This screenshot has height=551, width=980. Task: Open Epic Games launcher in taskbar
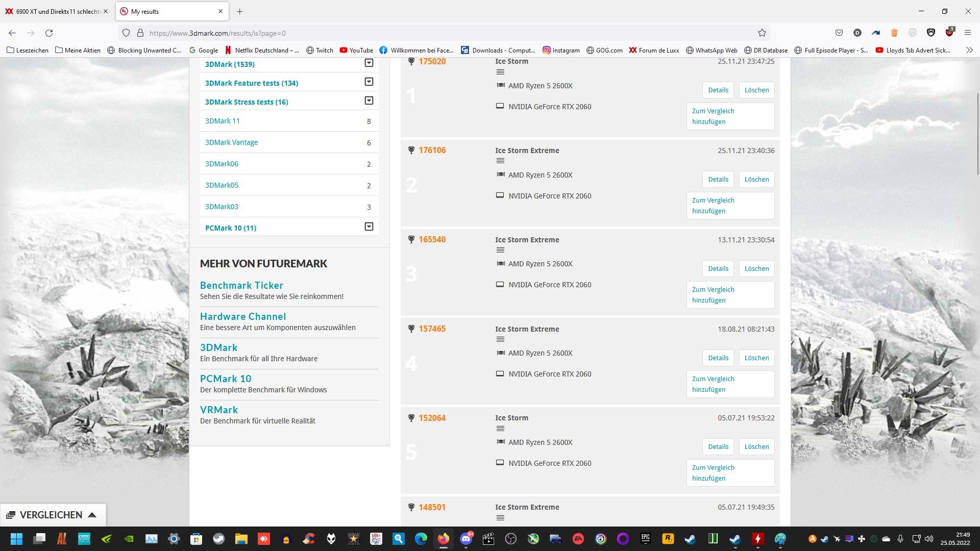[x=645, y=539]
